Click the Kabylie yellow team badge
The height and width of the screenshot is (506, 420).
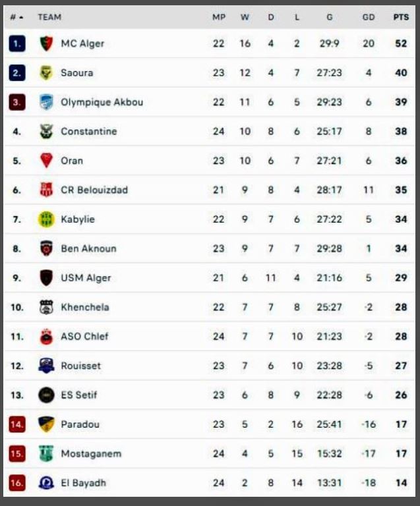(46, 219)
